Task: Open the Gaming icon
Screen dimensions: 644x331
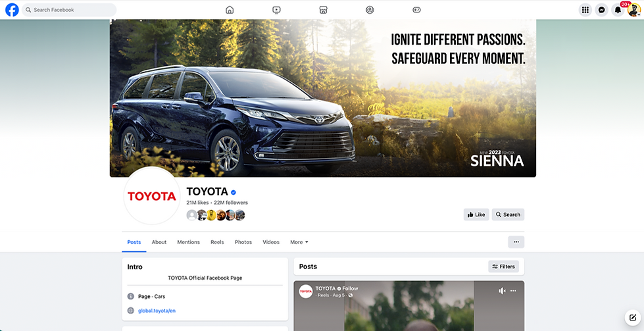Action: click(416, 10)
